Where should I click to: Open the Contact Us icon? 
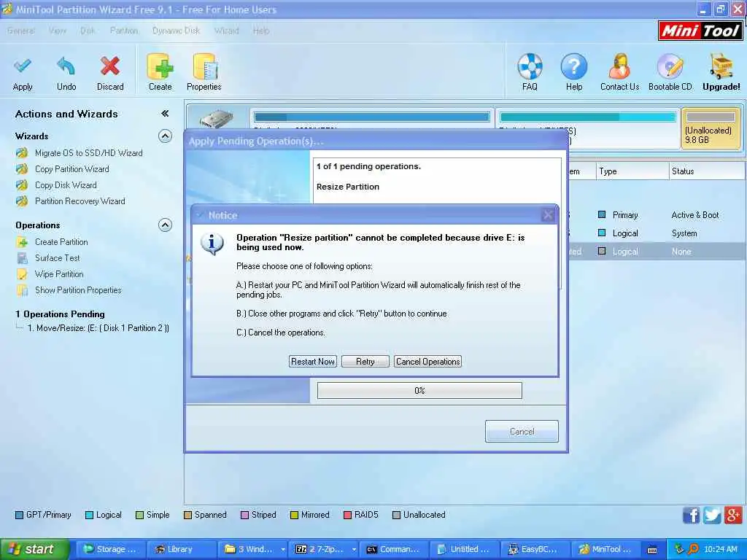(x=619, y=66)
